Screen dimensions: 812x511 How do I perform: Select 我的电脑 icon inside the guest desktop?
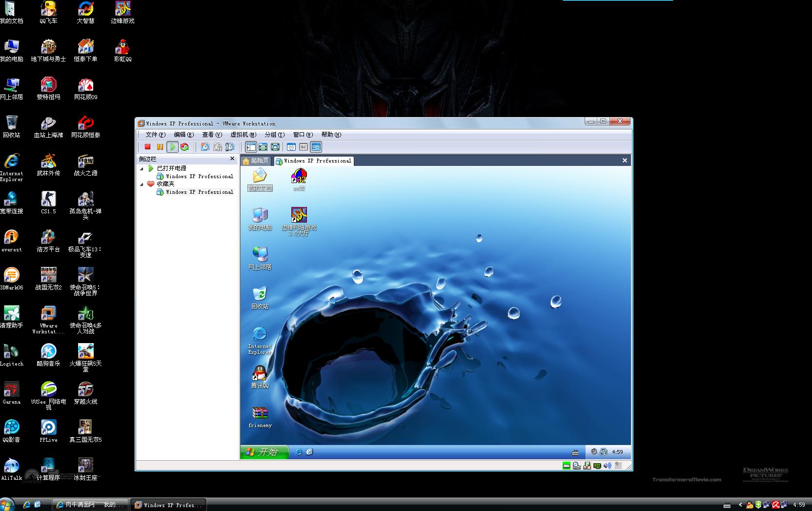pyautogui.click(x=260, y=219)
